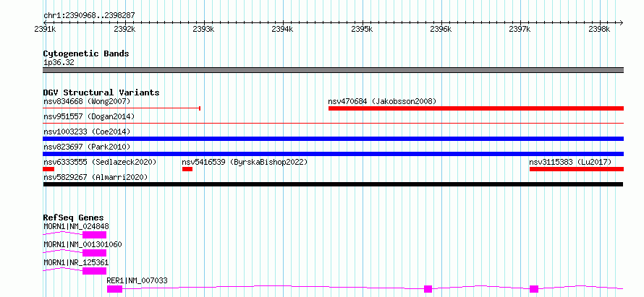Open the nsv1003233 (Coe2014) label
644x297 pixels.
pos(87,132)
